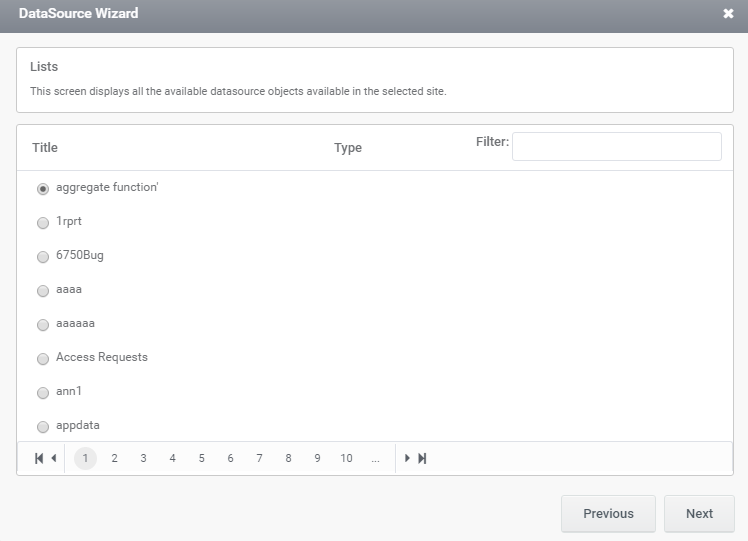Image resolution: width=748 pixels, height=541 pixels.
Task: Sort by the Title column header
Action: click(x=45, y=147)
